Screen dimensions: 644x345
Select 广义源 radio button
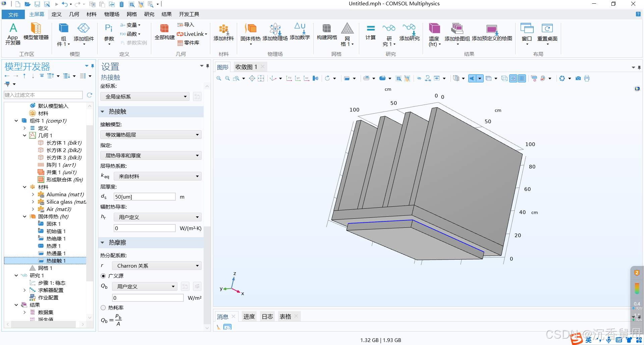103,276
